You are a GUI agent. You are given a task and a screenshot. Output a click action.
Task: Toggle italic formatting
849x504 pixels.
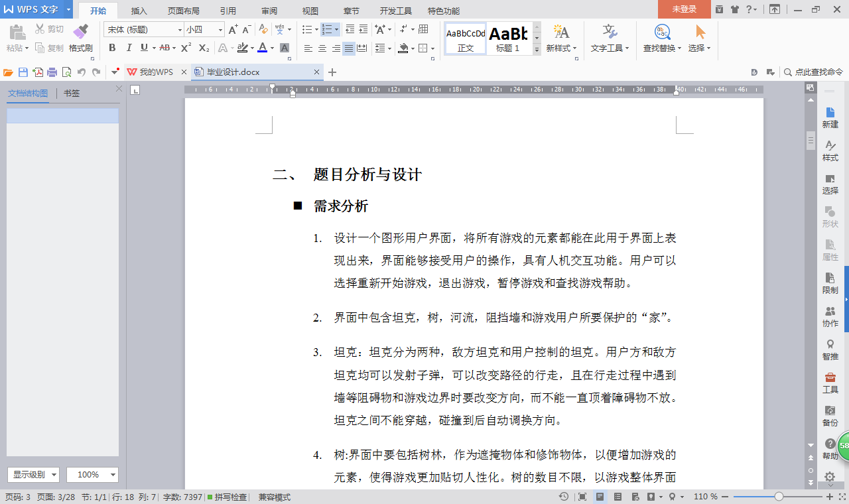(x=129, y=48)
